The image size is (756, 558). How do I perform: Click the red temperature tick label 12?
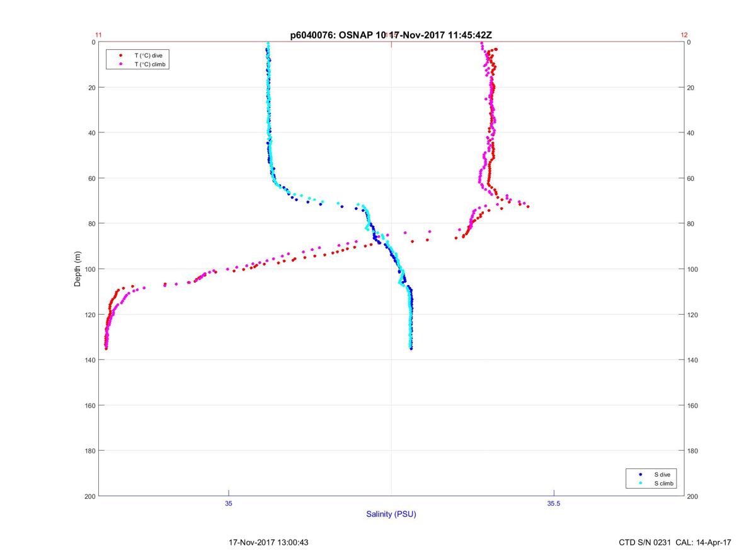point(684,35)
